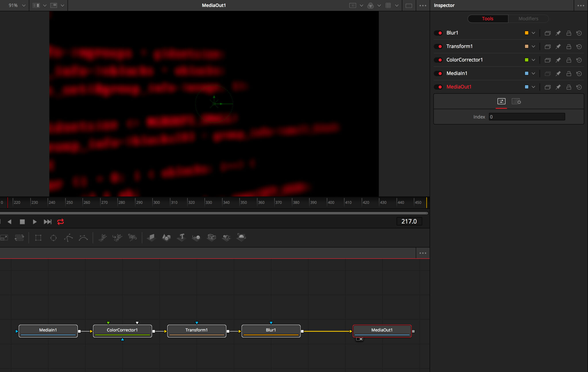Add a Camera 3D node
Viewport: 588px width, 372px height.
(x=212, y=237)
